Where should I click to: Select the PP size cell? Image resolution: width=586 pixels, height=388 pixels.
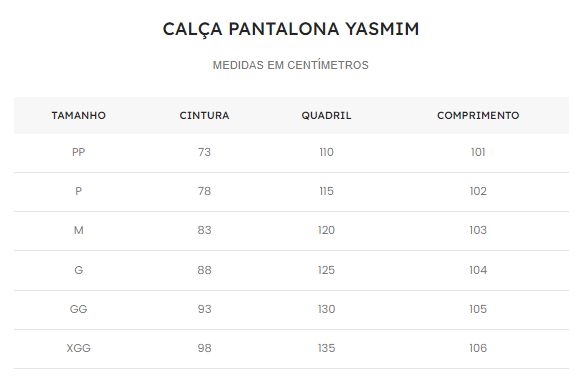(78, 152)
